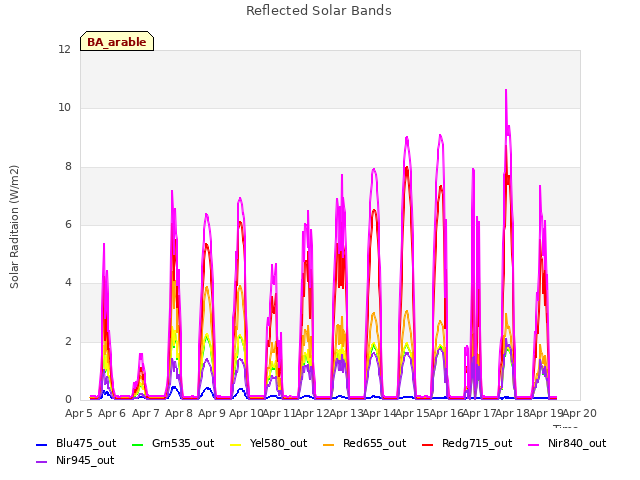Click the y-axis value 4
Image resolution: width=640 pixels, height=480 pixels.
[68, 282]
